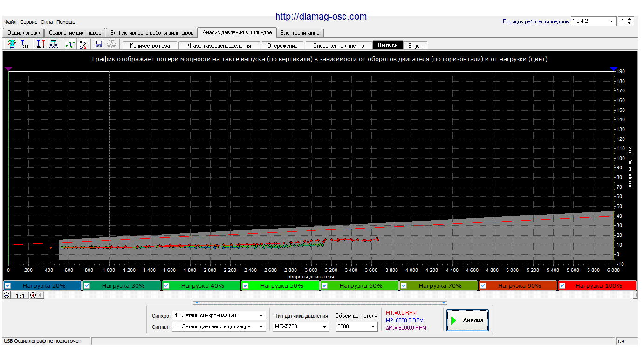The image size is (644, 347).
Task: Click the bottom panel collapse handle
Action: pos(321,303)
